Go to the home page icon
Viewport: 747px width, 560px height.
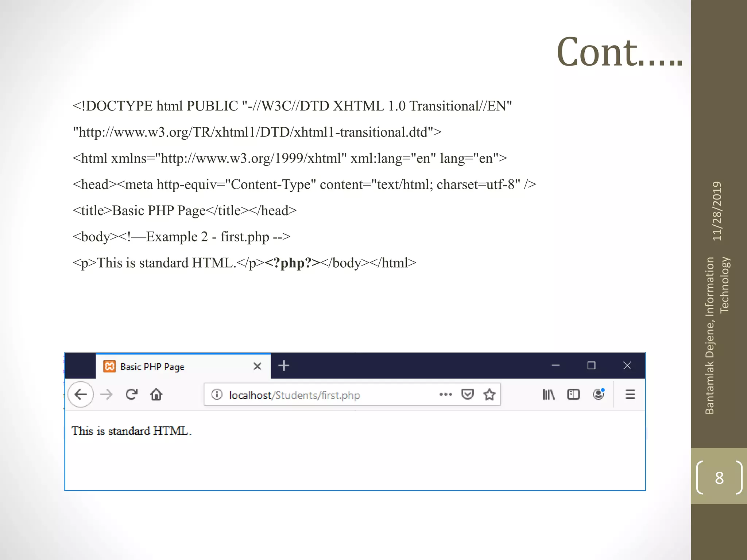[156, 394]
